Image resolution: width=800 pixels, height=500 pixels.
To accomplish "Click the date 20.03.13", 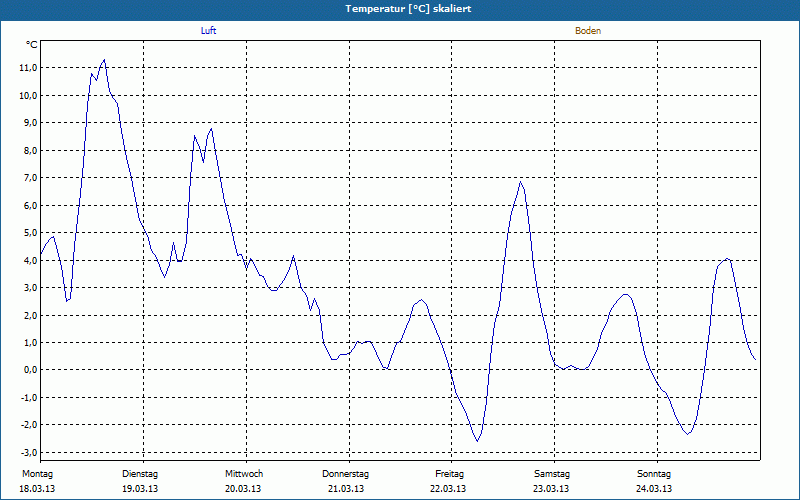I will pyautogui.click(x=243, y=489).
